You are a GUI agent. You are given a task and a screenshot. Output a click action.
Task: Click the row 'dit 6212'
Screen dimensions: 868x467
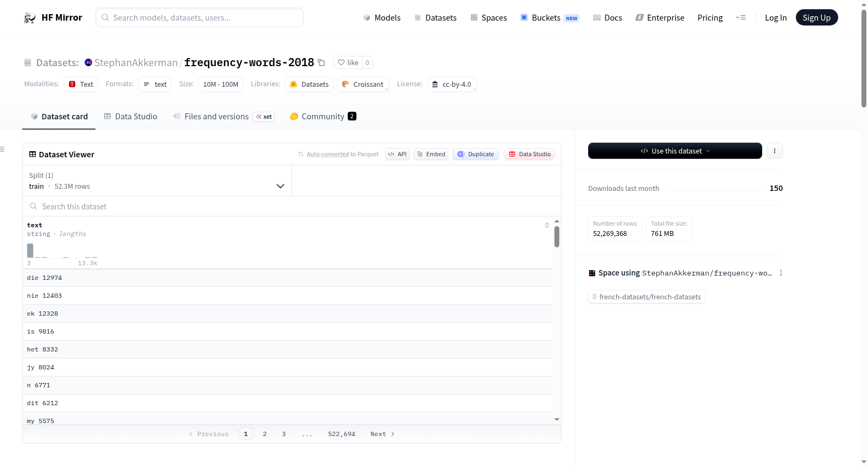[288, 403]
